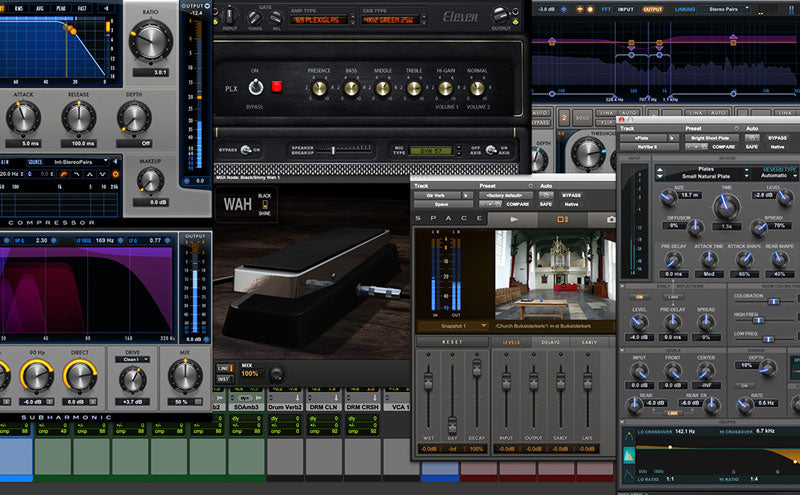Click the orange IR browser icon in Space
This screenshot has width=800, height=495.
pyautogui.click(x=562, y=219)
